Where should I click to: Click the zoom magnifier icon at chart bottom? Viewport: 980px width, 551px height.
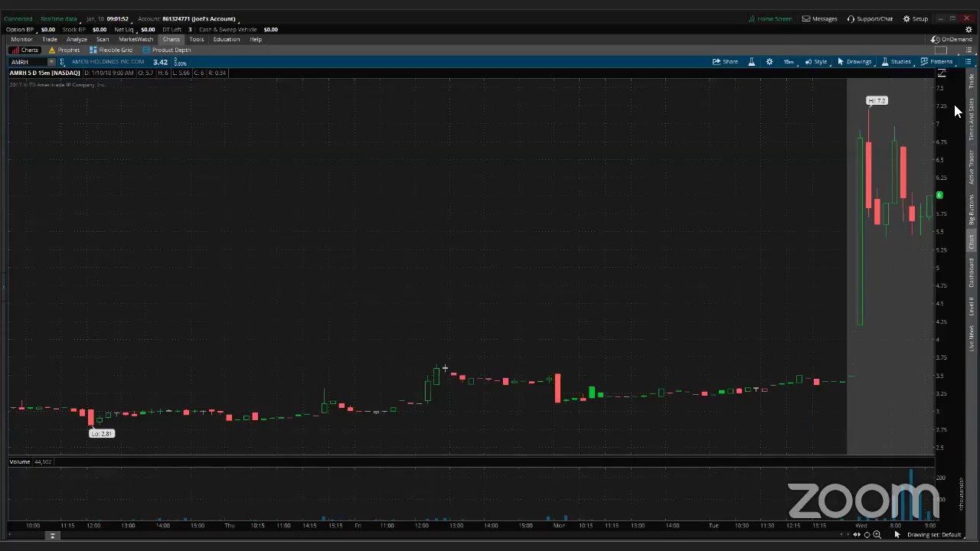[x=877, y=535]
